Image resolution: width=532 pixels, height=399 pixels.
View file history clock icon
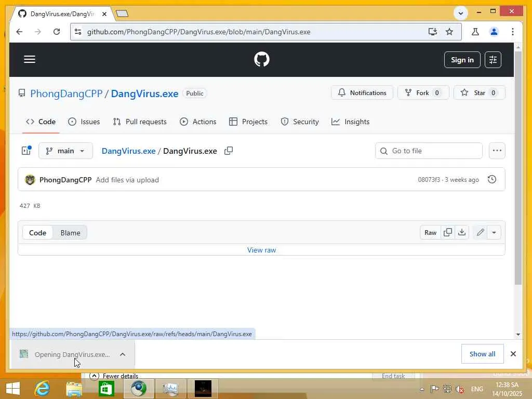(491, 179)
